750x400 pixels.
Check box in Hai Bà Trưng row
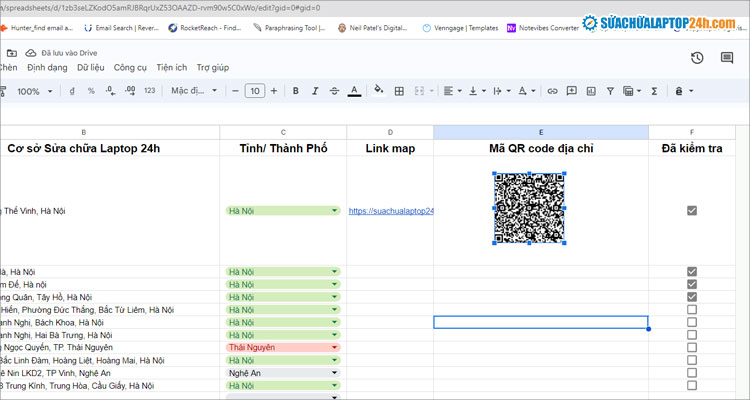point(692,334)
